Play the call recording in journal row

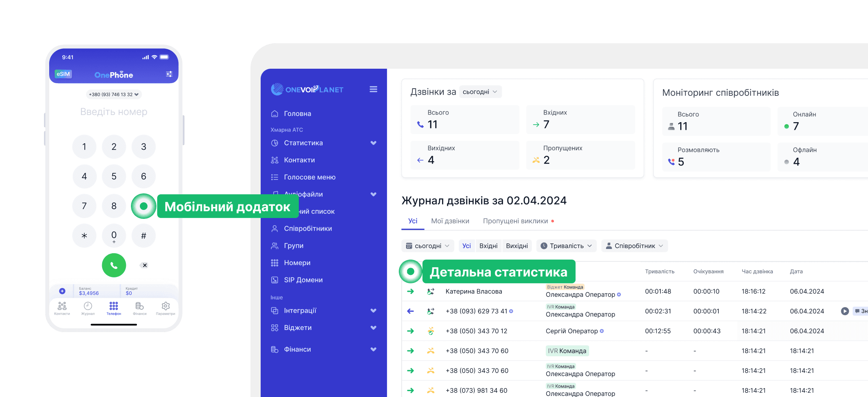845,311
